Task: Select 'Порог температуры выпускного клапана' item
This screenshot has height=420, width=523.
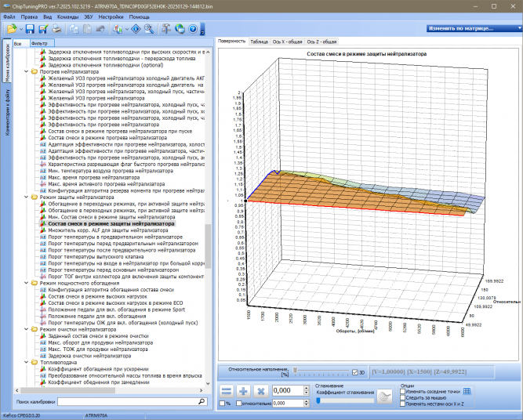Action: [96, 257]
